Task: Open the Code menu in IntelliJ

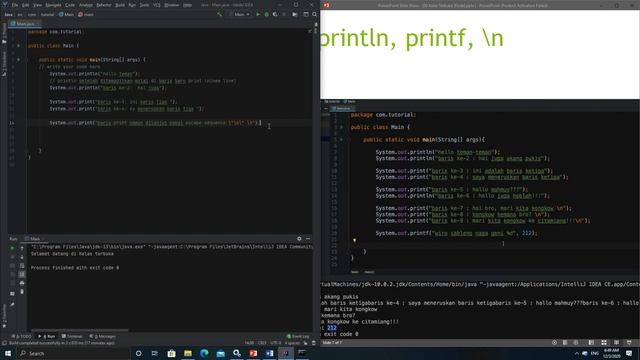Action: tap(70, 5)
